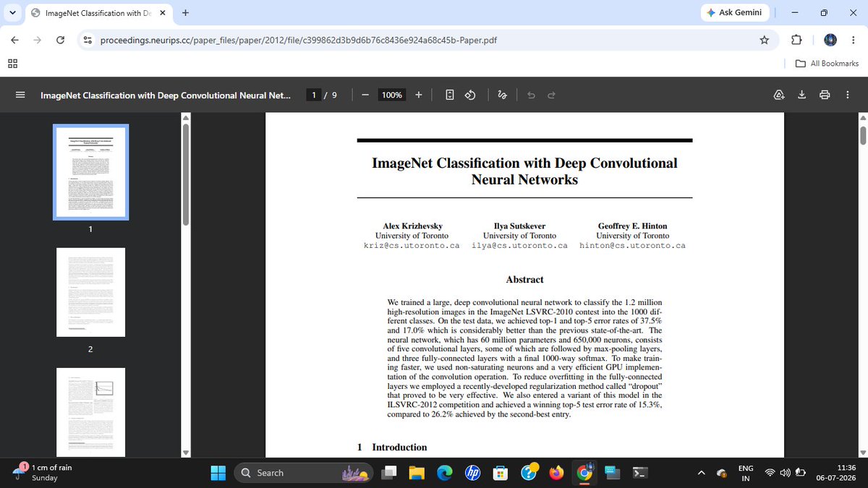Click the Chrome taskbar icon
This screenshot has height=488, width=868.
coord(584,473)
